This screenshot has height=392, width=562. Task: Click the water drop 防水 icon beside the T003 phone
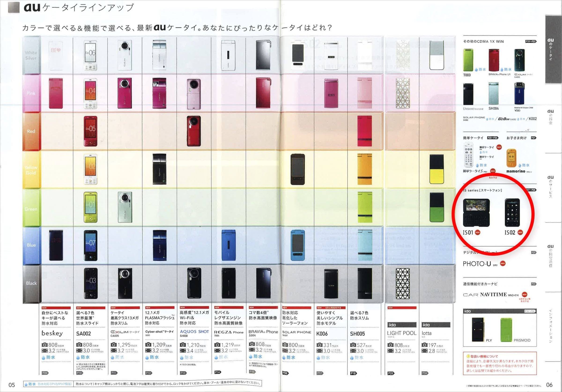480,69
